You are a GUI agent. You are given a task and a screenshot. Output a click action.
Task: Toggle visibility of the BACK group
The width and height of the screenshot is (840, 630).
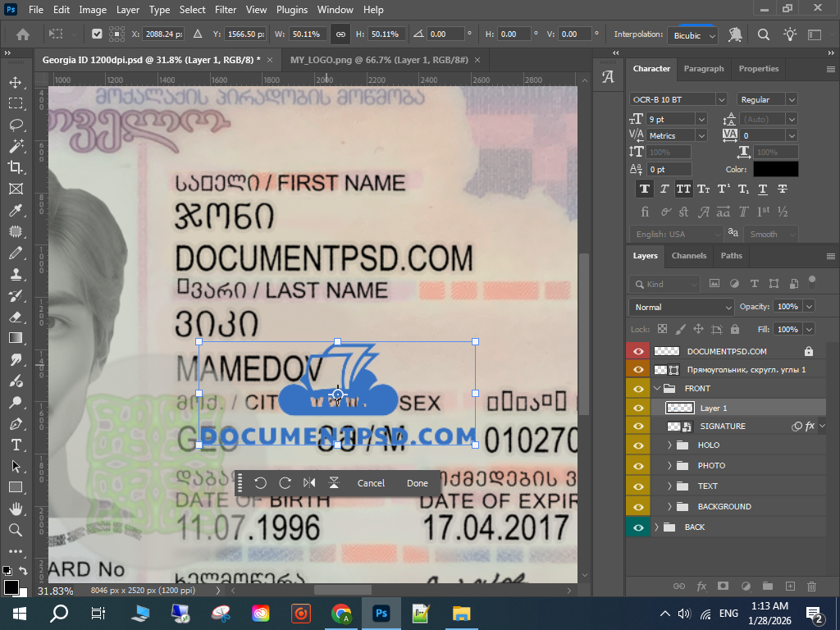click(x=638, y=527)
